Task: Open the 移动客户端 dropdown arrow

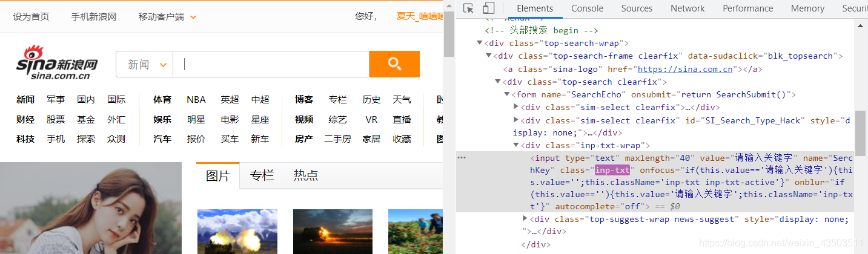Action: pyautogui.click(x=193, y=17)
